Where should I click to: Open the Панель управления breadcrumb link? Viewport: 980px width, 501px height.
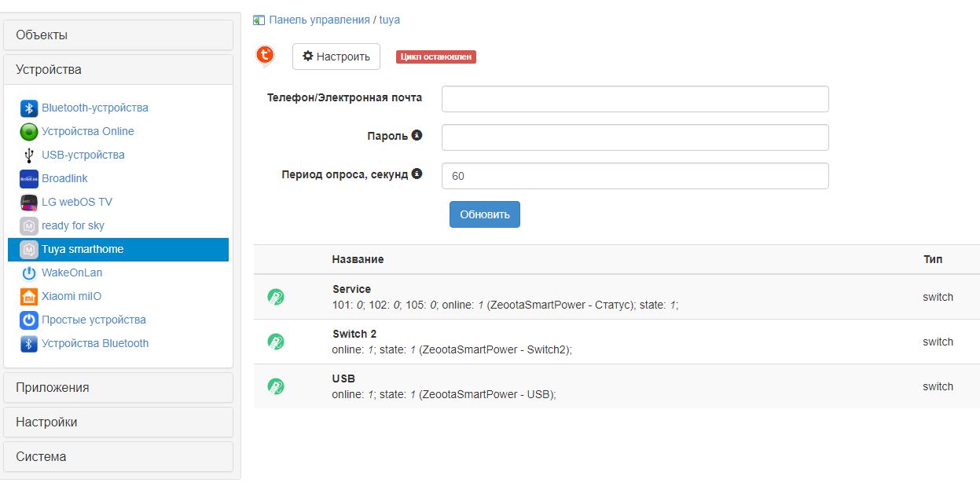coord(319,20)
